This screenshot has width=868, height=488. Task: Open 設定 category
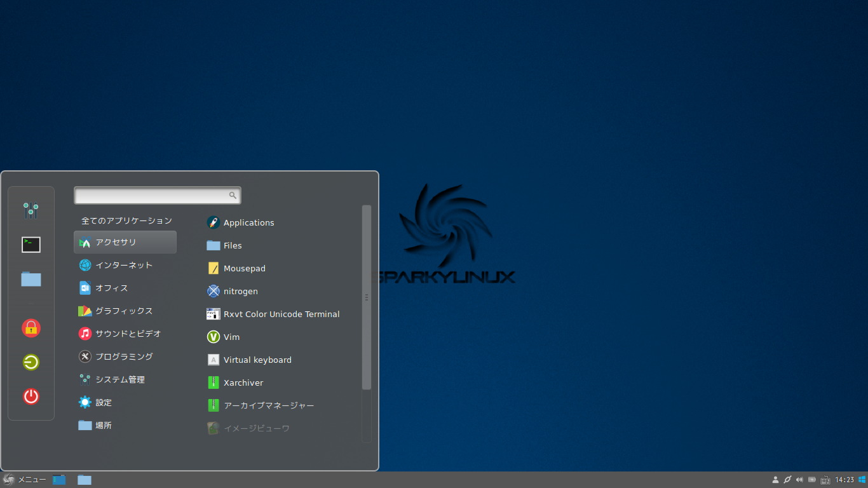click(125, 402)
